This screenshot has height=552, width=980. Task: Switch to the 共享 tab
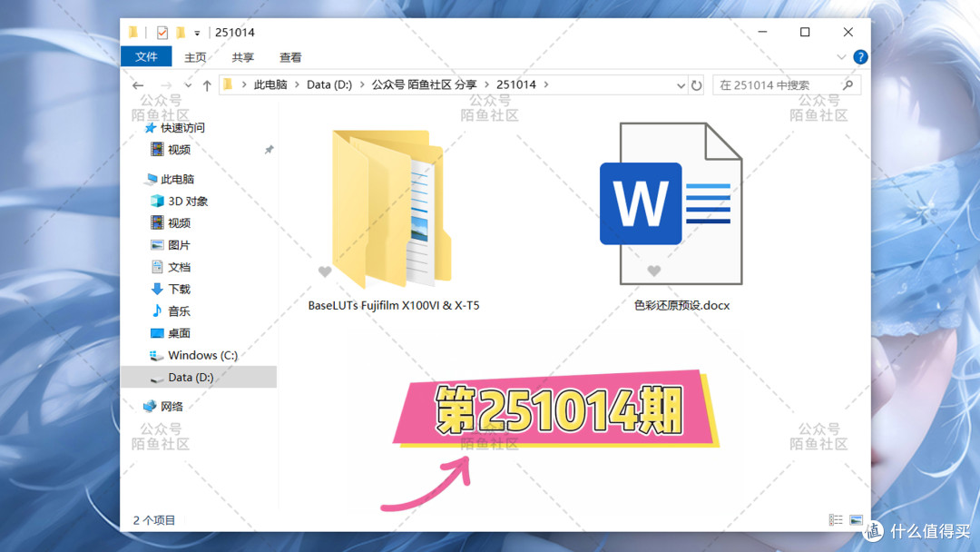pyautogui.click(x=242, y=57)
